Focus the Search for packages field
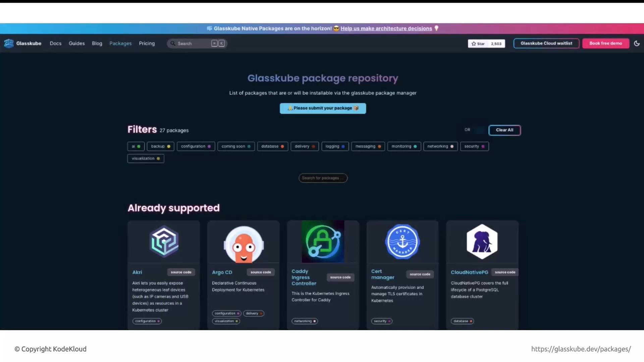The height and width of the screenshot is (362, 644). (323, 178)
